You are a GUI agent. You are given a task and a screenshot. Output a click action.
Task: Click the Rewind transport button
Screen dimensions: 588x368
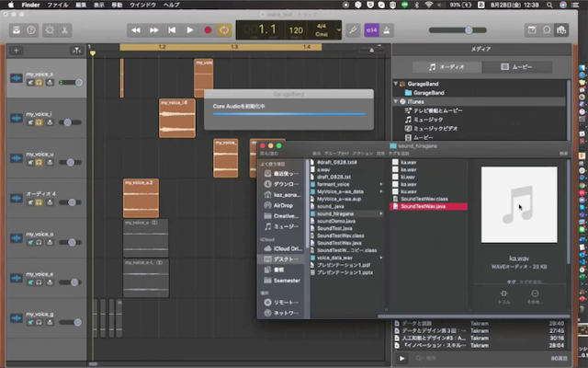[136, 30]
